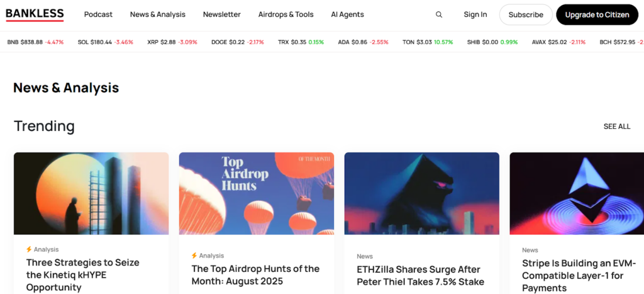Open Airdrops & Tools menu
The width and height of the screenshot is (644, 294).
[x=286, y=14]
